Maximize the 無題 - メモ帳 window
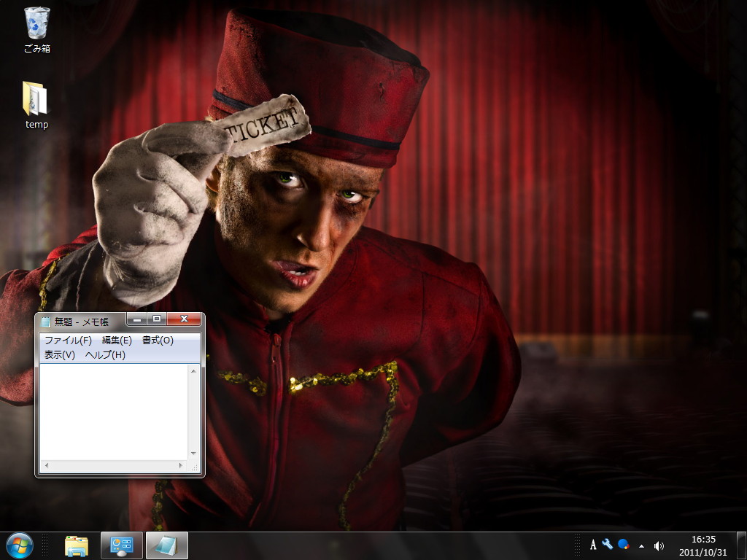The width and height of the screenshot is (747, 560). [157, 319]
